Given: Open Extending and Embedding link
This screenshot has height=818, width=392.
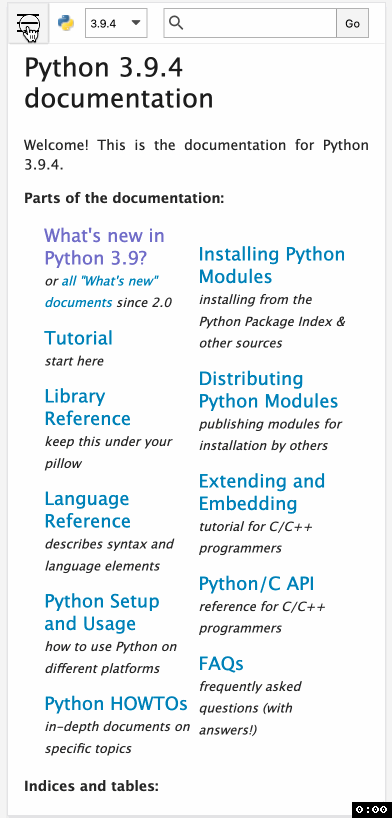Looking at the screenshot, I should 262,492.
